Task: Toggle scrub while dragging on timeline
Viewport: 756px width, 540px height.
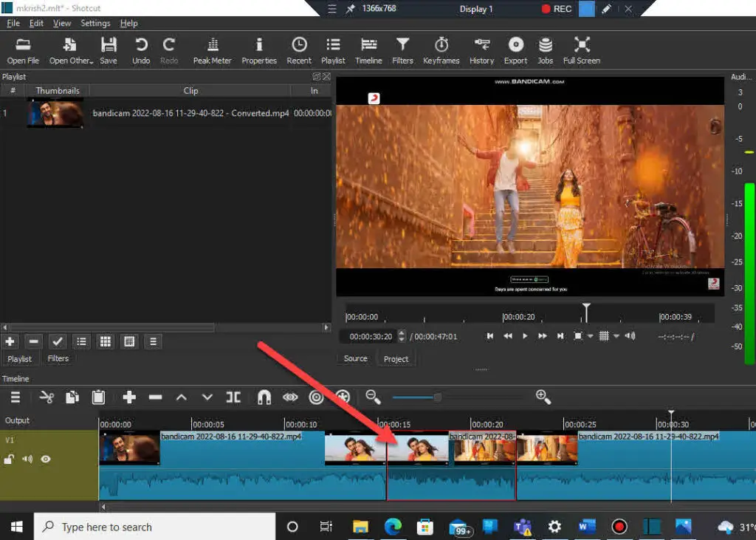Action: pos(290,397)
